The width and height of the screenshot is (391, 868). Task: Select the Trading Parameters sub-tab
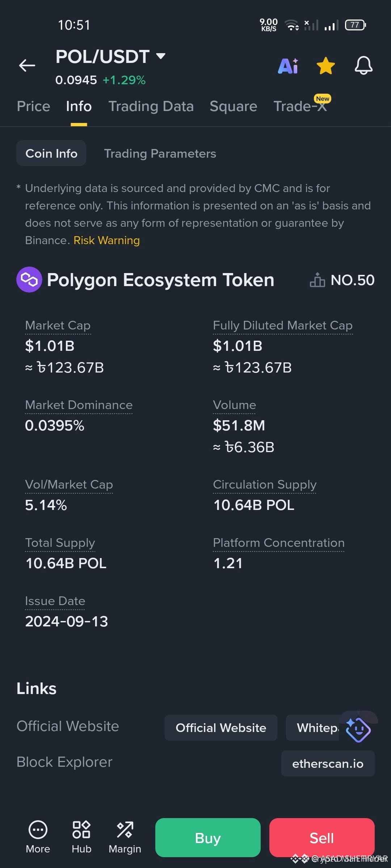point(160,153)
